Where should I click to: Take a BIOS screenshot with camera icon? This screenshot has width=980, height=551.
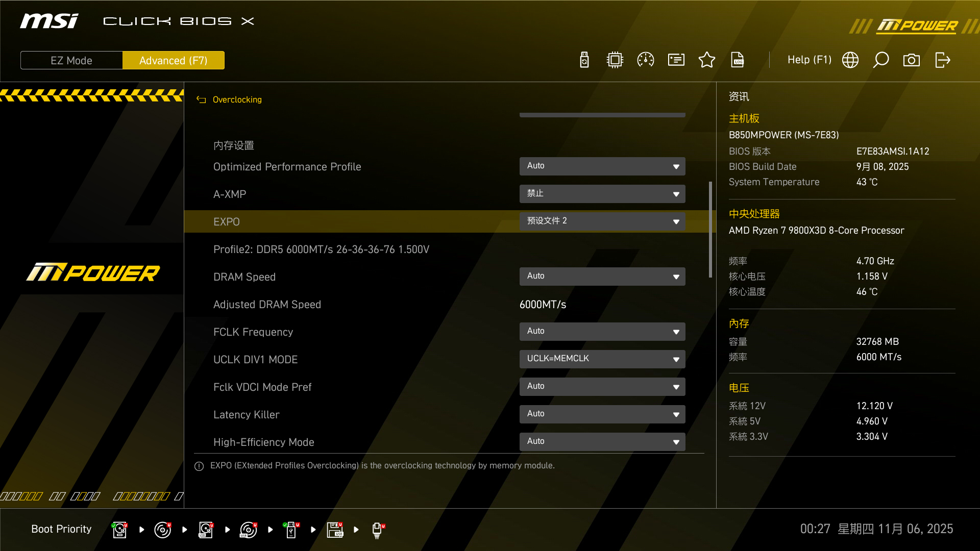tap(912, 60)
